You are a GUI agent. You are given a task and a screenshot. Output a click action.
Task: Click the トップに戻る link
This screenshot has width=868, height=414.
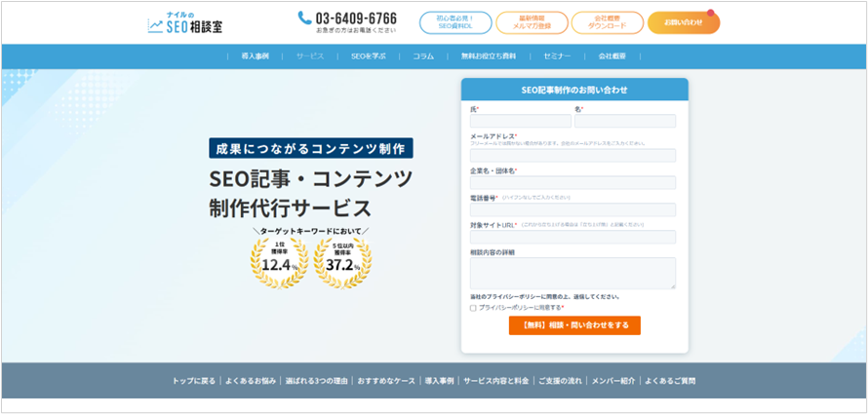click(x=194, y=381)
